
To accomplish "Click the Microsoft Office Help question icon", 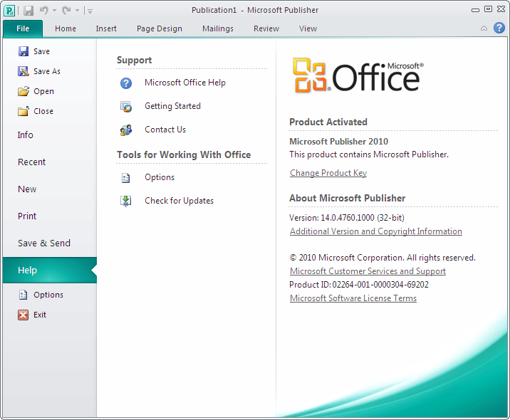I will [x=126, y=83].
